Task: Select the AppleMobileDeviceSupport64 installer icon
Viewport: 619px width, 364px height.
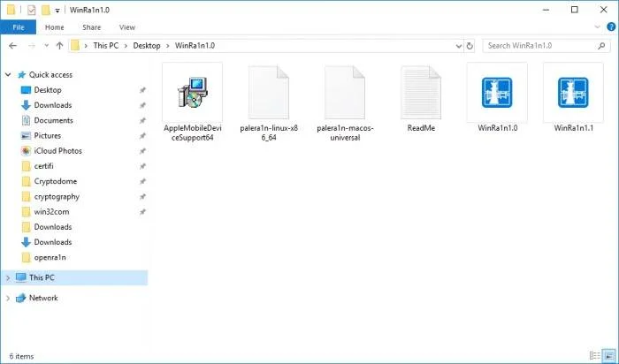Action: [x=192, y=93]
